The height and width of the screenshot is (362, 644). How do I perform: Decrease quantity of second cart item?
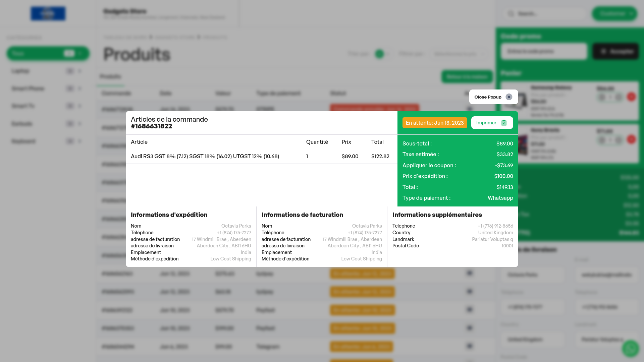pos(601,139)
